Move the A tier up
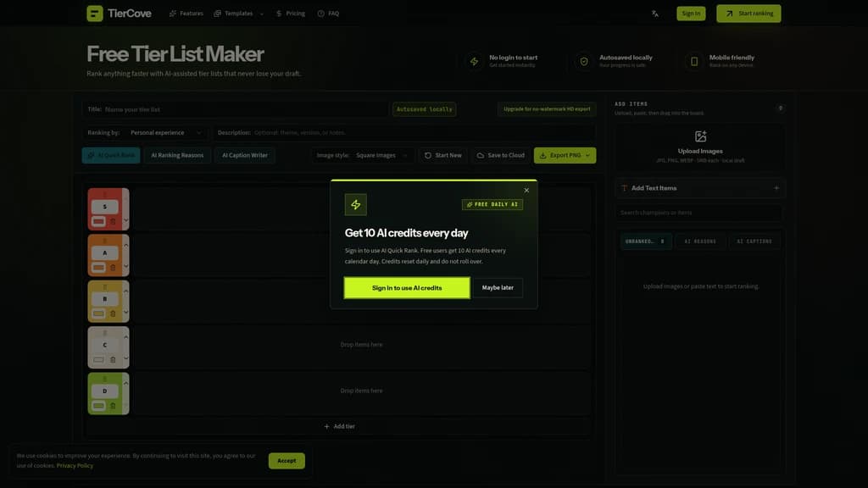The height and width of the screenshot is (488, 868). click(125, 245)
